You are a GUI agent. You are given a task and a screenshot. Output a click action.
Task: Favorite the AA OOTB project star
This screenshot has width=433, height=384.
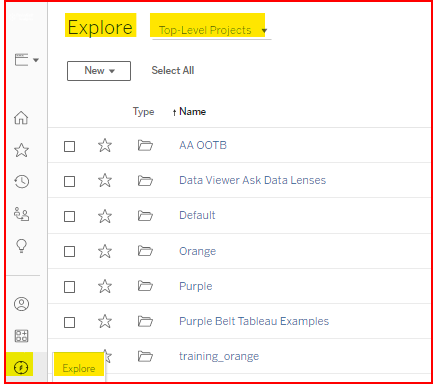point(105,145)
